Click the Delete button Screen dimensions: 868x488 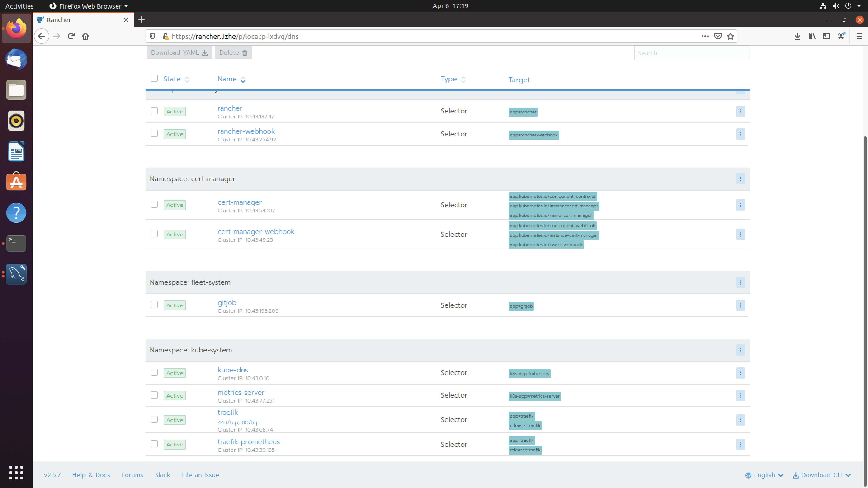pyautogui.click(x=233, y=52)
